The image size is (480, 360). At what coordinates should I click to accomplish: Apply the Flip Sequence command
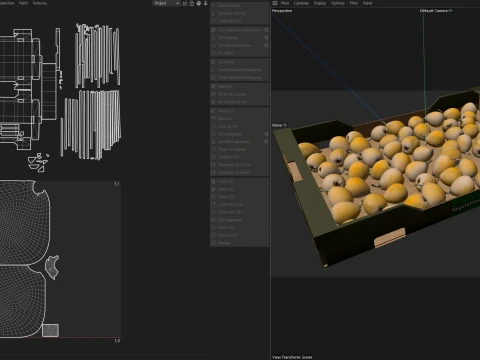pyautogui.click(x=240, y=220)
